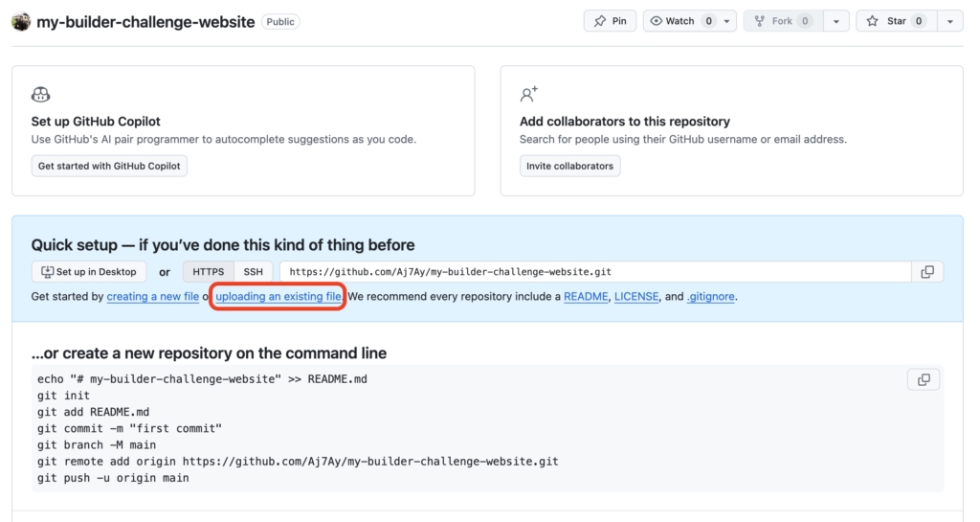Click Set up in Desktop button

point(89,272)
